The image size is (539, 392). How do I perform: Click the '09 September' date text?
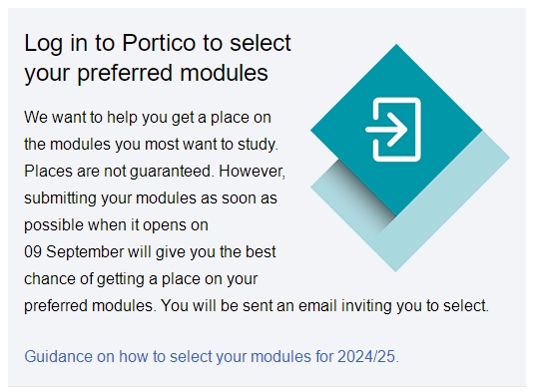(x=74, y=251)
